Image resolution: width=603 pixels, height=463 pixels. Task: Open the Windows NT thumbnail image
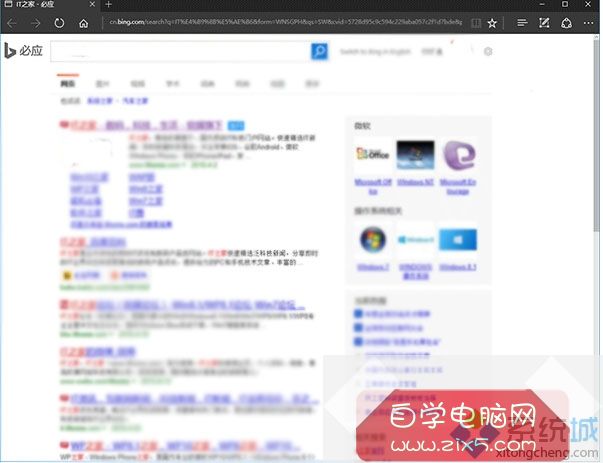click(x=415, y=155)
